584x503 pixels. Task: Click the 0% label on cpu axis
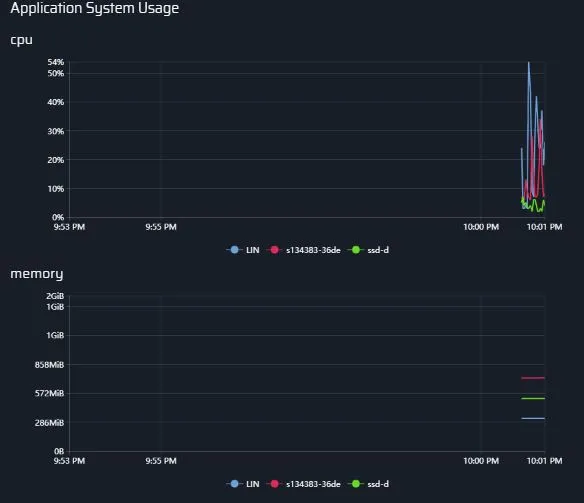pos(58,217)
